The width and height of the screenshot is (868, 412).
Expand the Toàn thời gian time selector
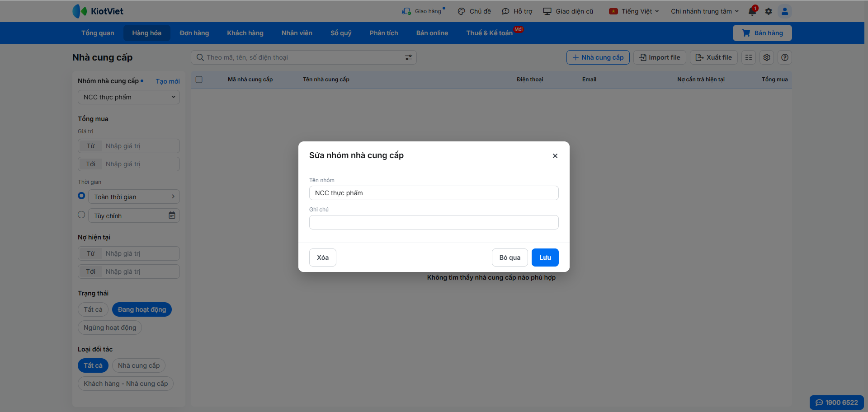[134, 197]
